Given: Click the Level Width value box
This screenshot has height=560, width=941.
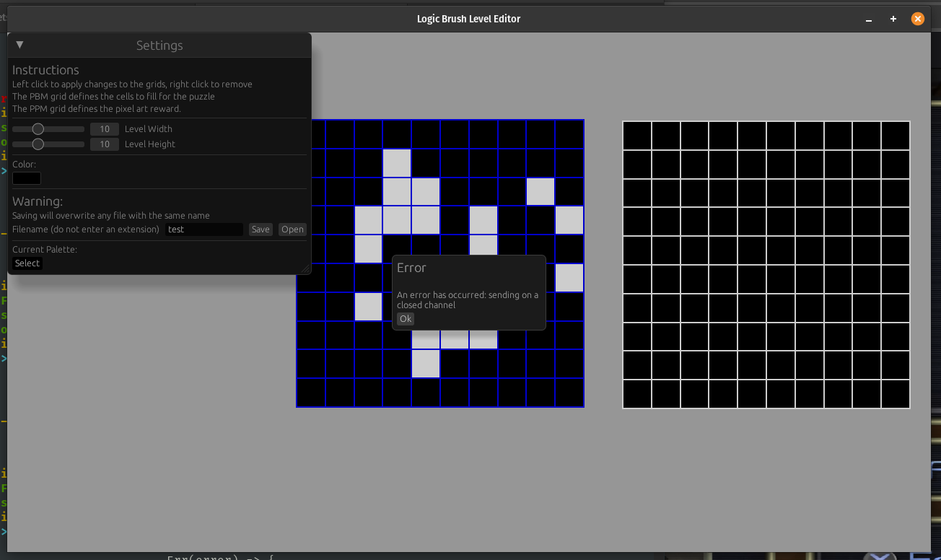Looking at the screenshot, I should pos(105,129).
